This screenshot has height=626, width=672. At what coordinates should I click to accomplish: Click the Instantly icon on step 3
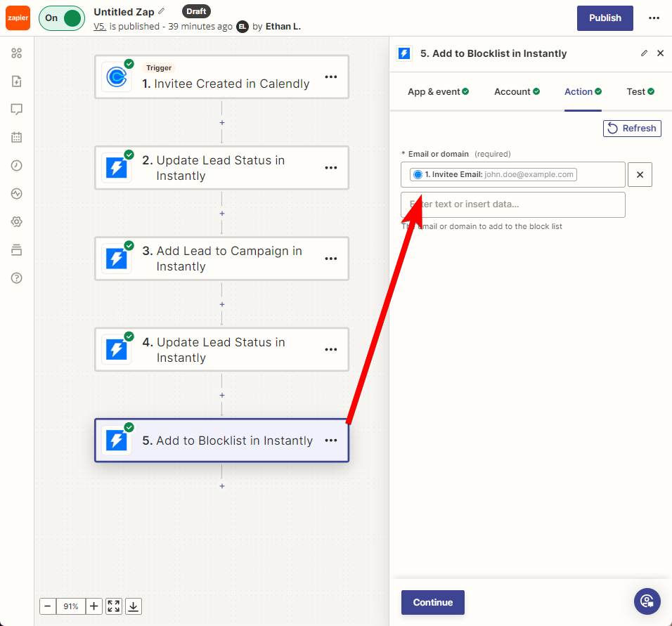117,259
